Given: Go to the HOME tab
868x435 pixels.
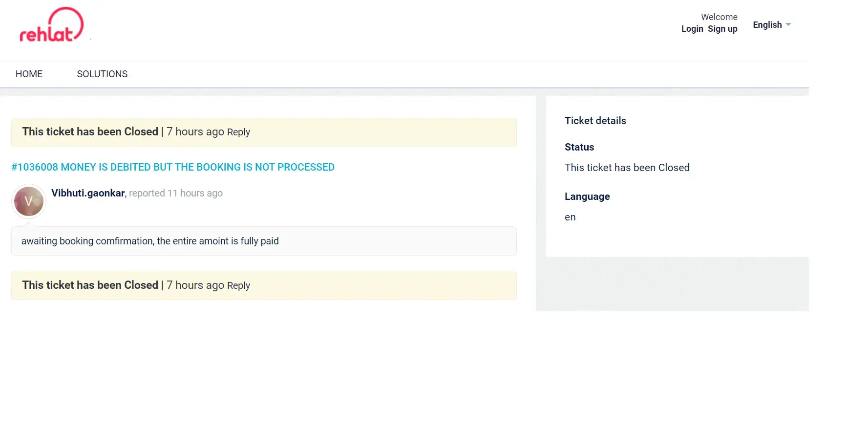Looking at the screenshot, I should (x=29, y=74).
